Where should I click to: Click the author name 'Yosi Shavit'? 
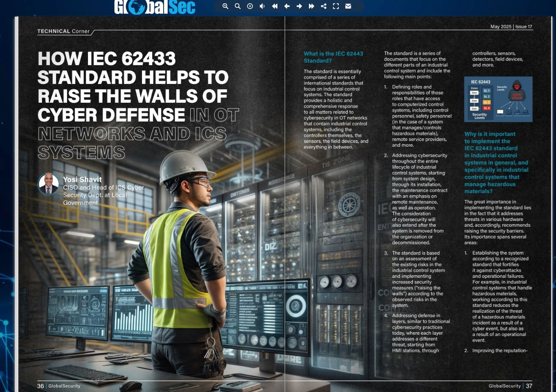coord(82,179)
